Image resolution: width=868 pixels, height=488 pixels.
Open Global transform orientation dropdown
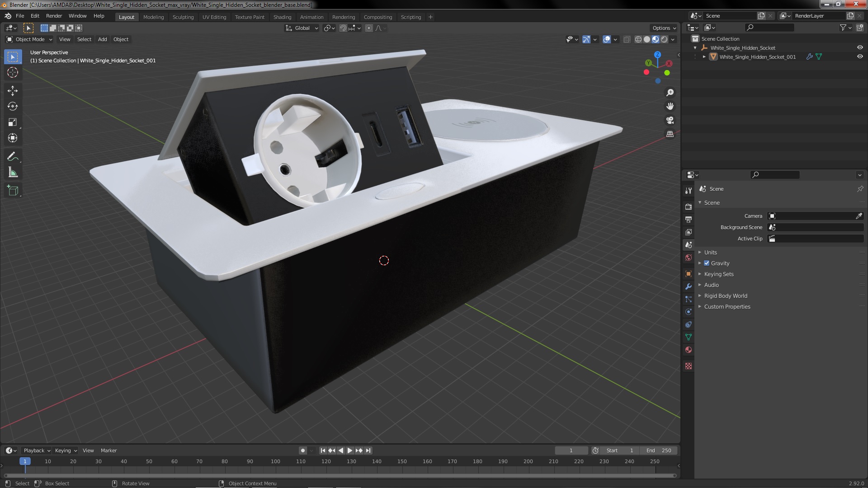click(302, 28)
